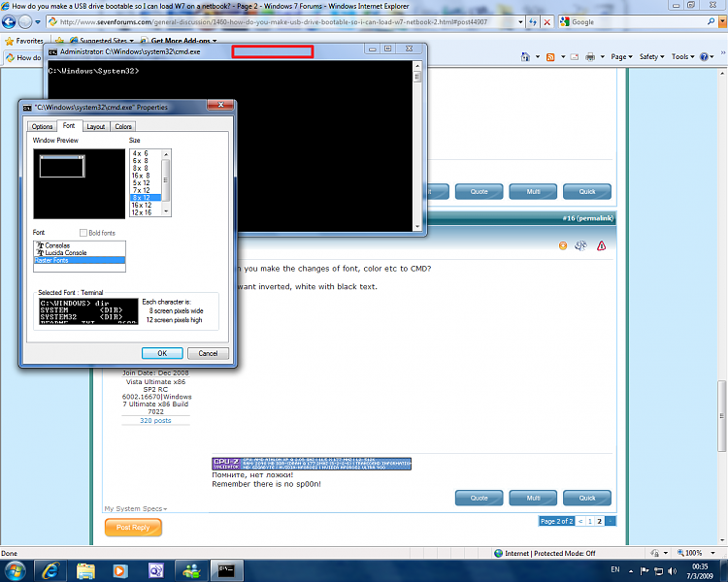Open the IE Help icon menu

click(707, 56)
